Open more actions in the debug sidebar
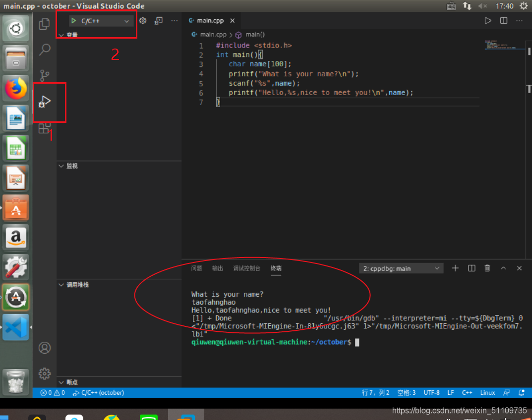 click(x=175, y=21)
